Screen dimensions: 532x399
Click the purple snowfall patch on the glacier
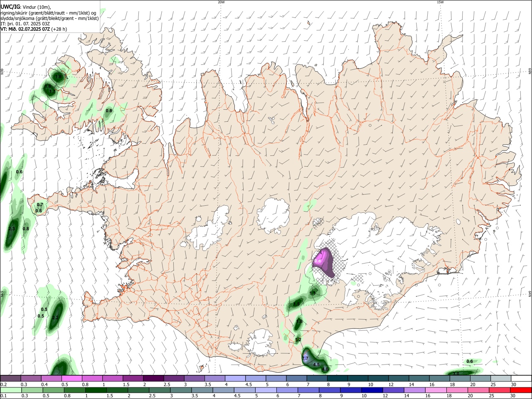[x=324, y=263]
